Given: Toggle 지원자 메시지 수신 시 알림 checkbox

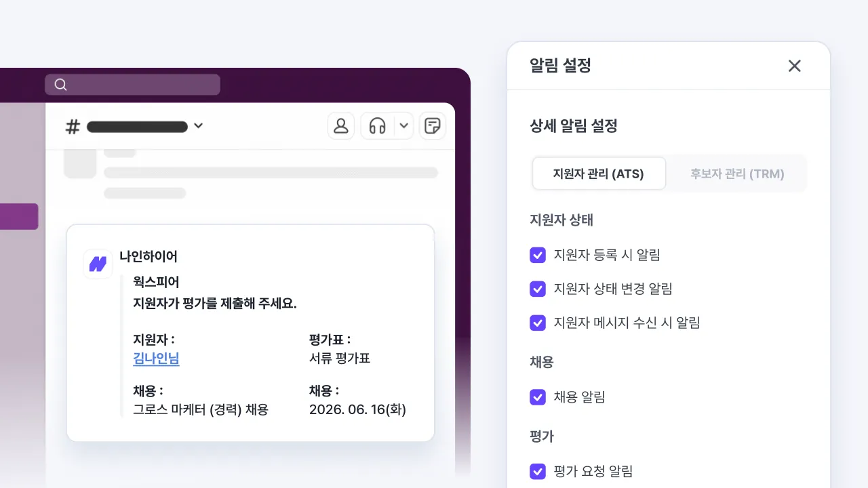Looking at the screenshot, I should pyautogui.click(x=538, y=323).
